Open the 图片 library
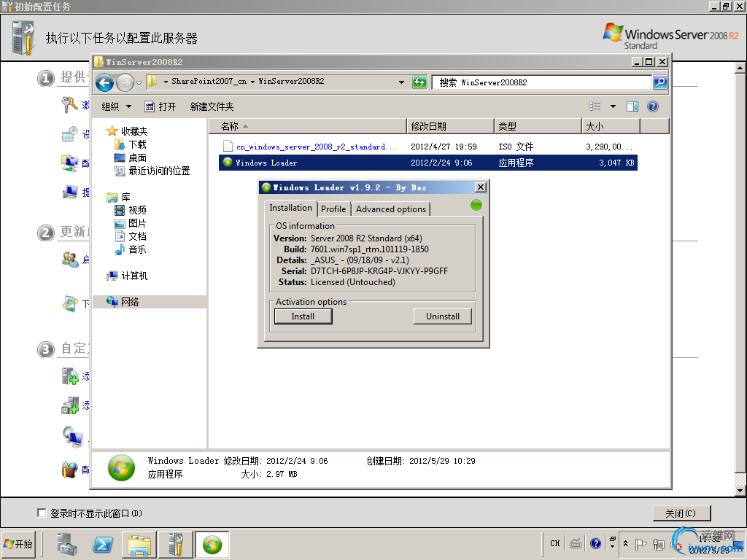 pyautogui.click(x=131, y=223)
